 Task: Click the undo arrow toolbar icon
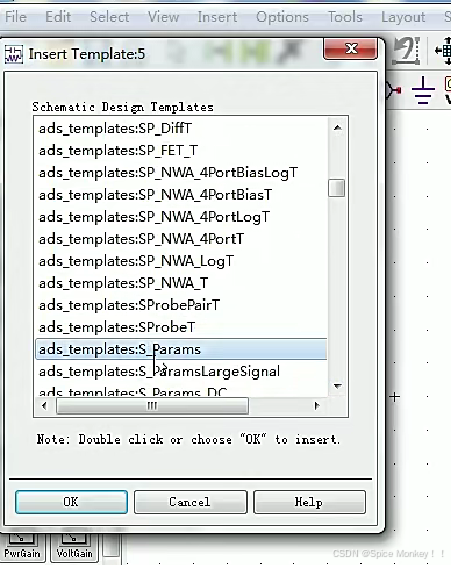(407, 50)
